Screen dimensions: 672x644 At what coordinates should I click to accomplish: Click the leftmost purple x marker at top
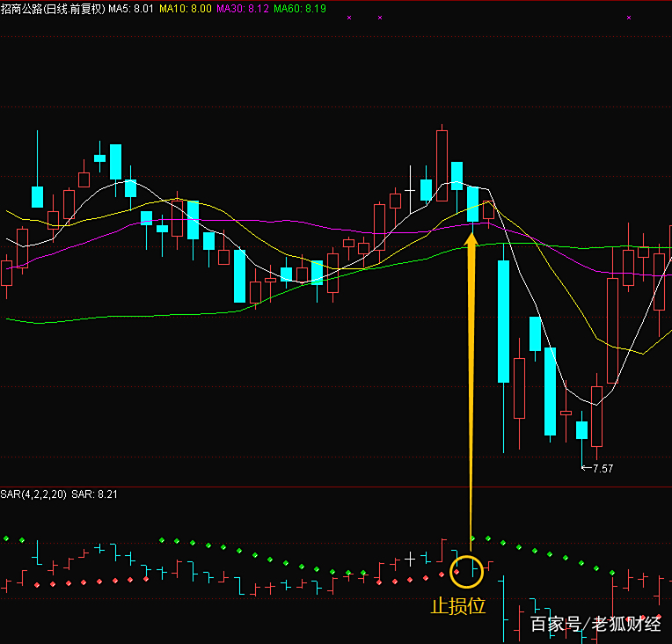(349, 18)
